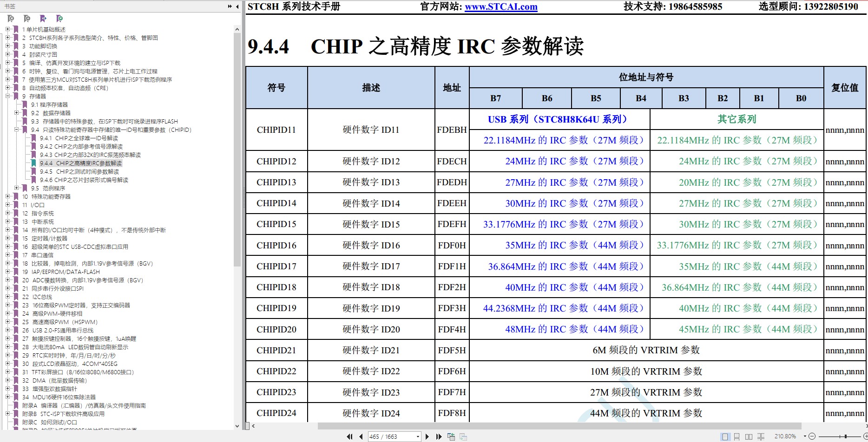Click the 210.80% zoom percentage value
This screenshot has height=442, width=868.
[x=785, y=436]
